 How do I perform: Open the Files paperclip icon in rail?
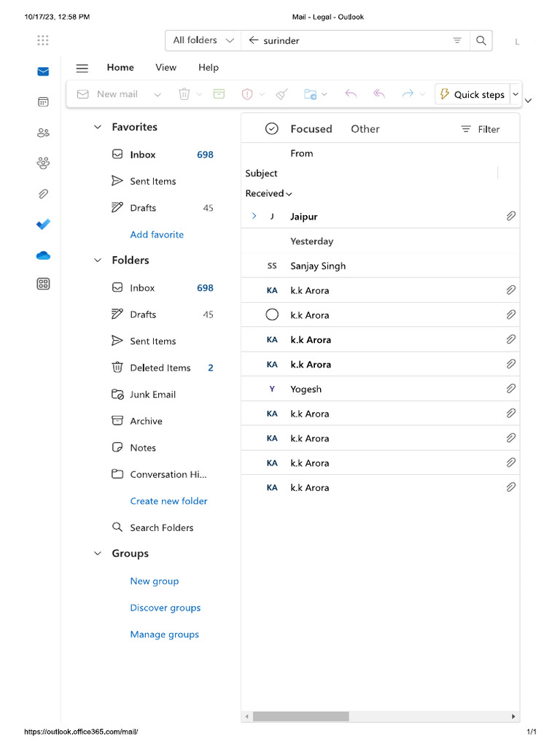(43, 193)
